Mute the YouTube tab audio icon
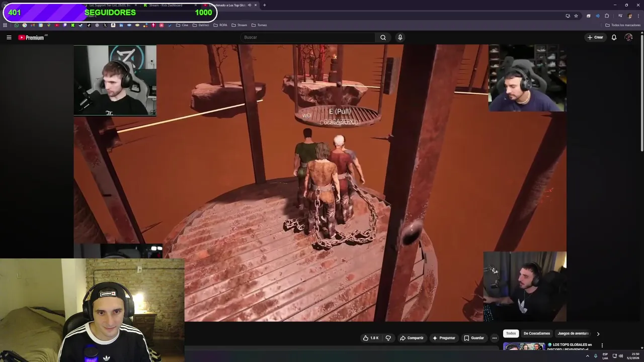 250,5
